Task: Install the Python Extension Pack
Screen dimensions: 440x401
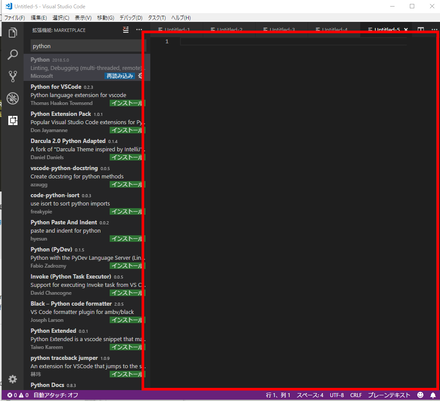Action: [x=127, y=130]
